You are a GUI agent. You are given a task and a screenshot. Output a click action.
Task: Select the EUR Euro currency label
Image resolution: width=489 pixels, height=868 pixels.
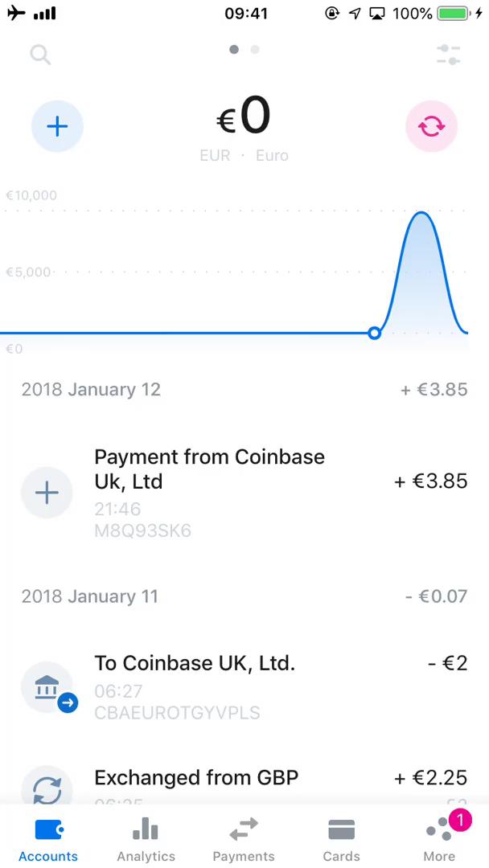point(244,155)
